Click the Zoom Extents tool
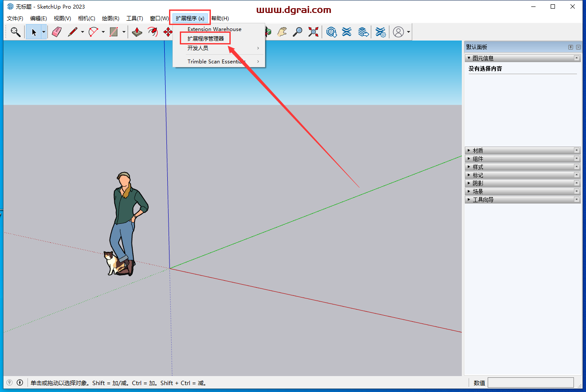This screenshot has height=392, width=586. (x=313, y=32)
